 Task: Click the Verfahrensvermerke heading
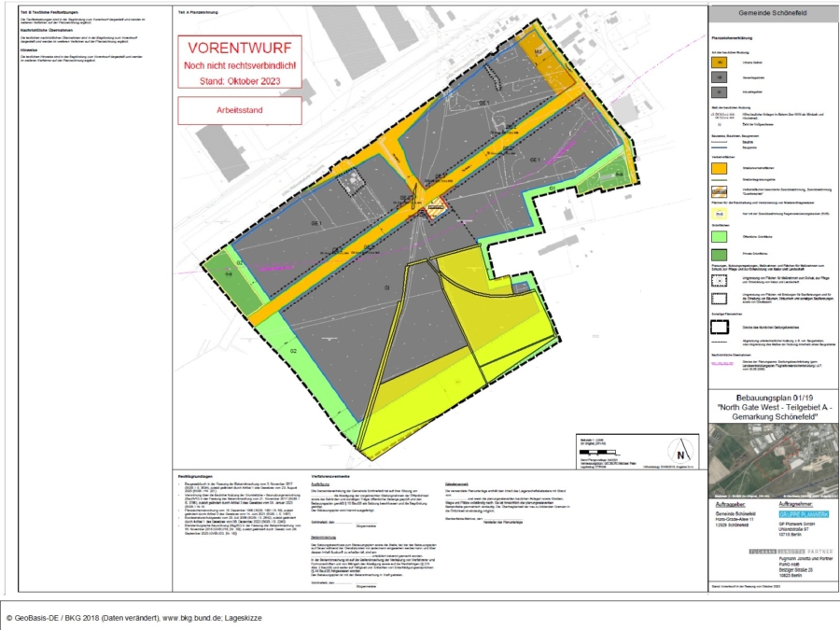click(330, 476)
